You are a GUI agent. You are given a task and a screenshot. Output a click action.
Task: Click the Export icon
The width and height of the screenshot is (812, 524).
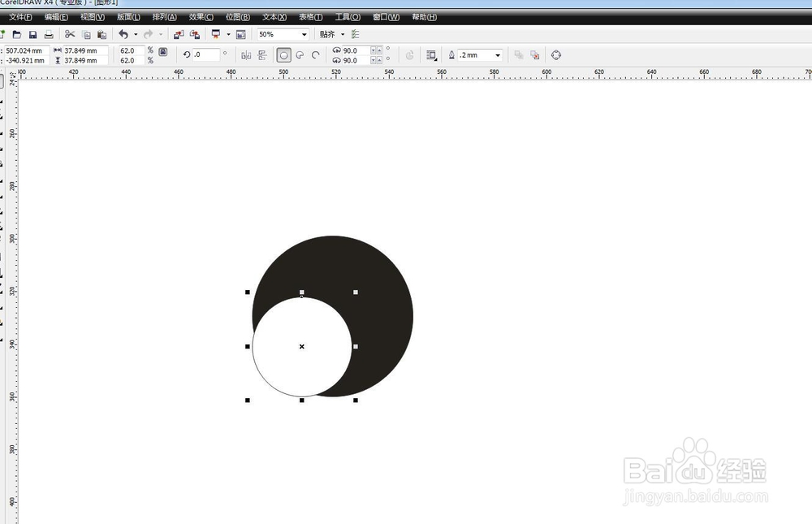coord(195,35)
